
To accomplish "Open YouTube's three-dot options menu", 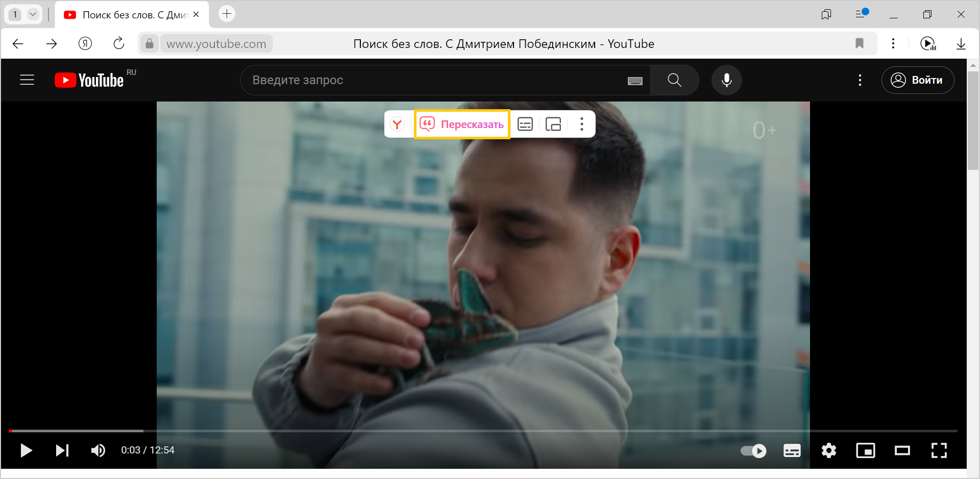I will [860, 80].
